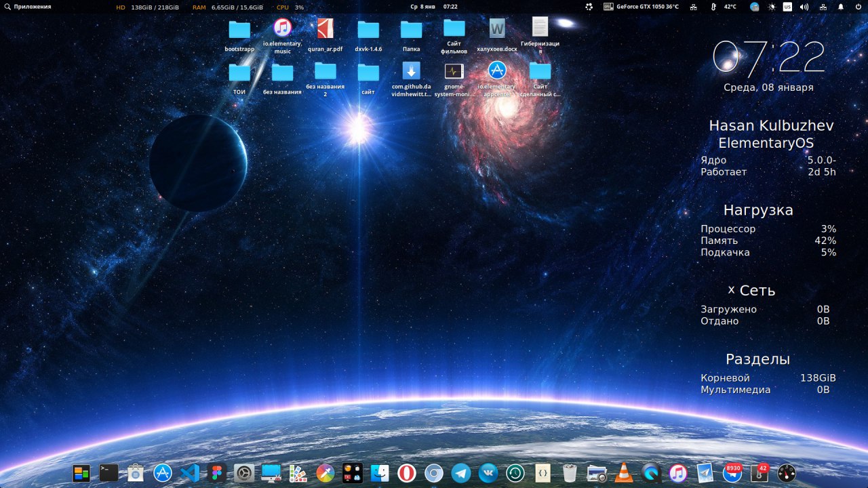This screenshot has height=488, width=868.
Task: Open the thermometer app with 42 badge
Action: pyautogui.click(x=759, y=472)
